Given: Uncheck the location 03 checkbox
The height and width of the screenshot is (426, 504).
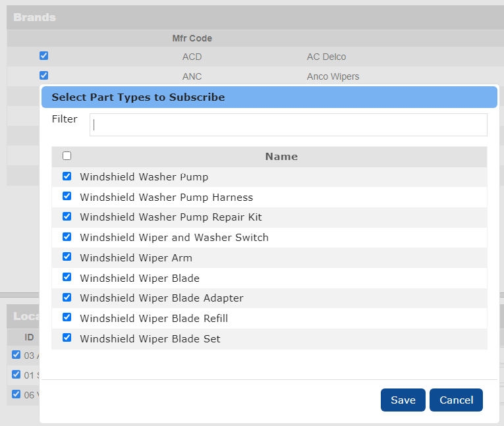Looking at the screenshot, I should (16, 355).
